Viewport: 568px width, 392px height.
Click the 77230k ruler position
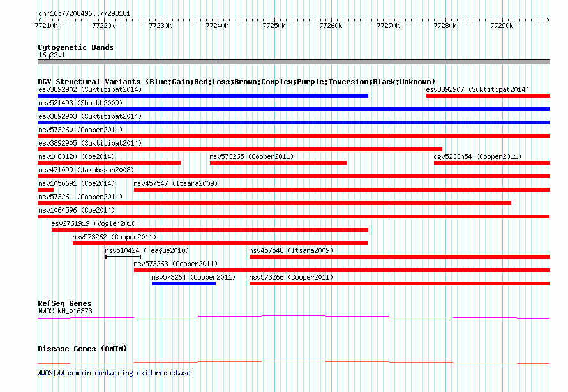point(160,26)
